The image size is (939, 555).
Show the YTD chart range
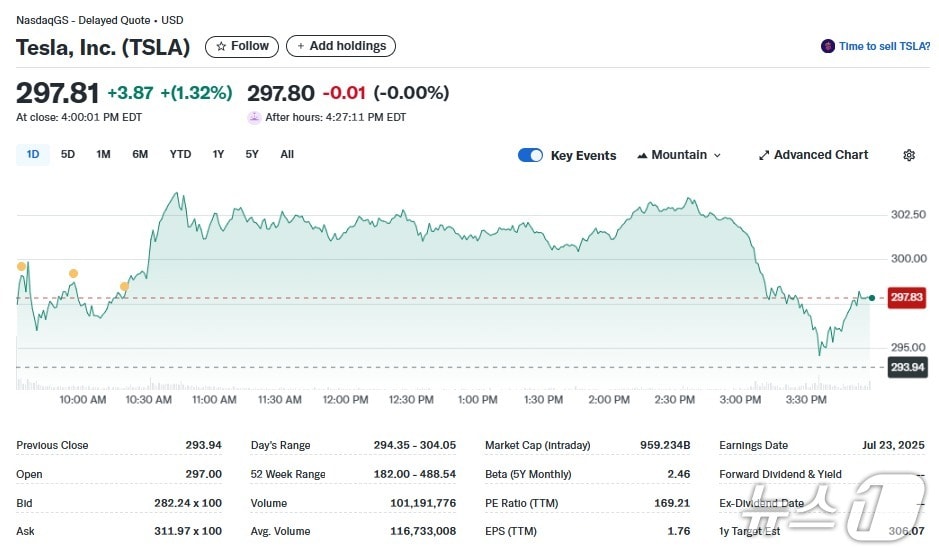tap(180, 154)
